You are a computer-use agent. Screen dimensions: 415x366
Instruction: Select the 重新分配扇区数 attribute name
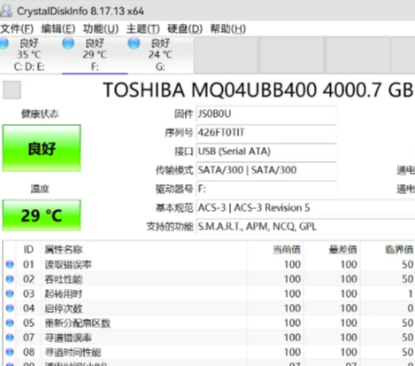pyautogui.click(x=77, y=323)
